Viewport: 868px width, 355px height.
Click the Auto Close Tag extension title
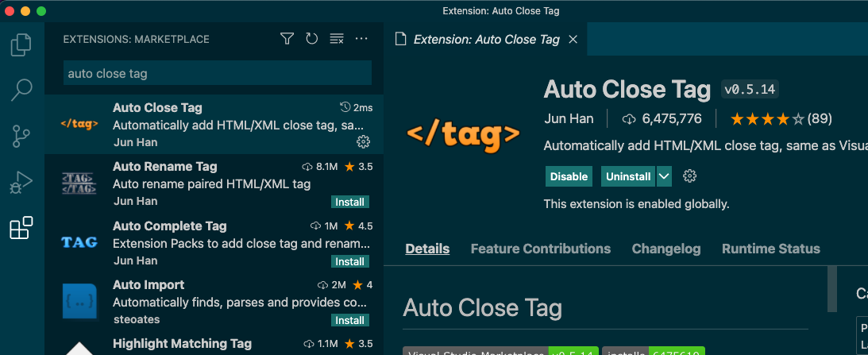(x=627, y=89)
